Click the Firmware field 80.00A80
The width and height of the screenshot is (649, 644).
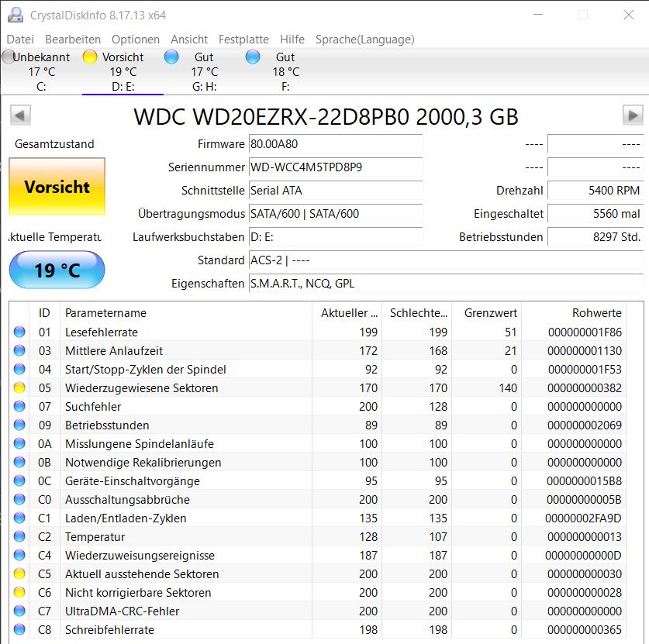click(336, 144)
